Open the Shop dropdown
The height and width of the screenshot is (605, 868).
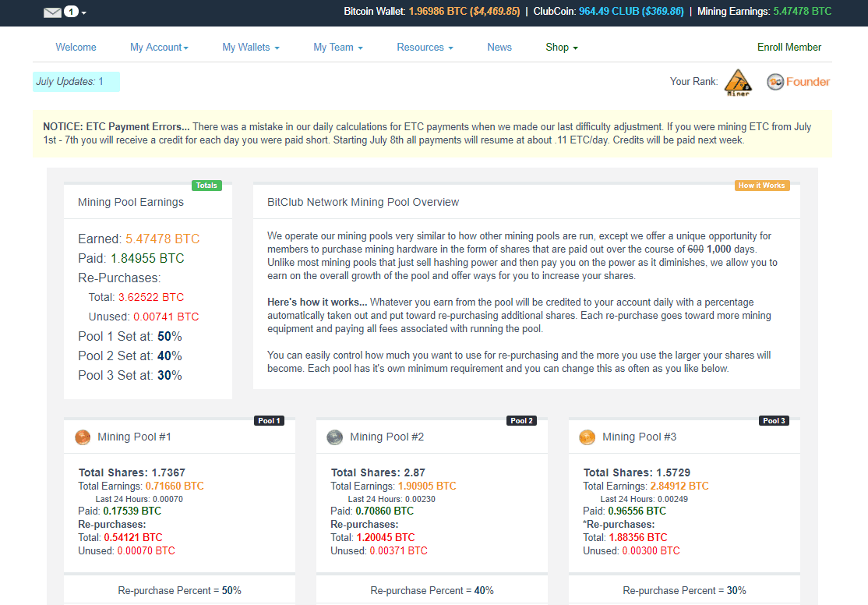pos(562,48)
